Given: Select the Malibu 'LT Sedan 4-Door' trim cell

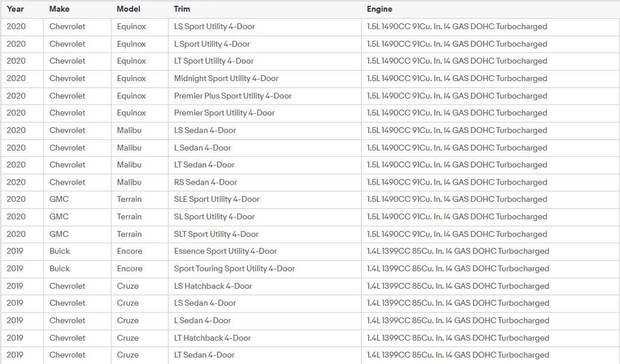Looking at the screenshot, I should [x=265, y=164].
